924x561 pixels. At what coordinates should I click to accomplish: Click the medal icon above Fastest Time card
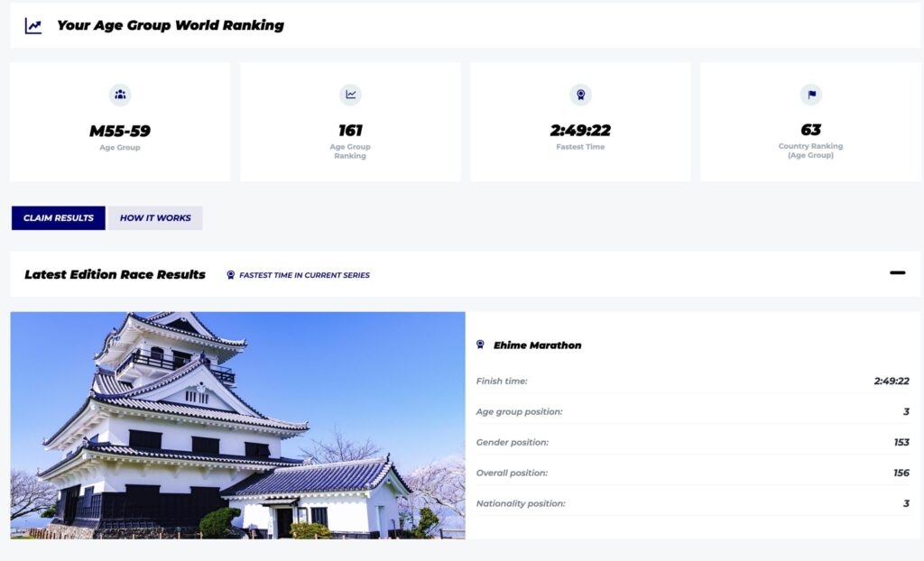tap(580, 95)
